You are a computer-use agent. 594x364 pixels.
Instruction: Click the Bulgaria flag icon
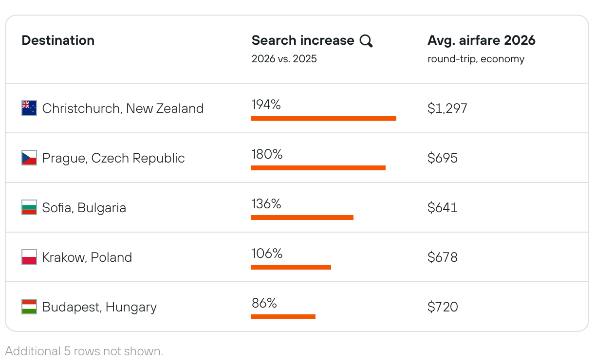[x=29, y=207]
